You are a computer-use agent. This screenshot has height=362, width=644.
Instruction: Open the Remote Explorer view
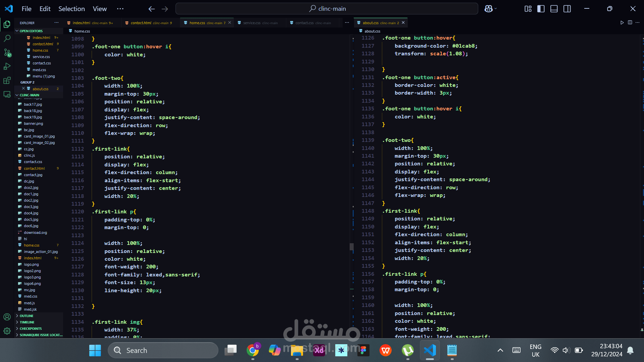pyautogui.click(x=7, y=95)
